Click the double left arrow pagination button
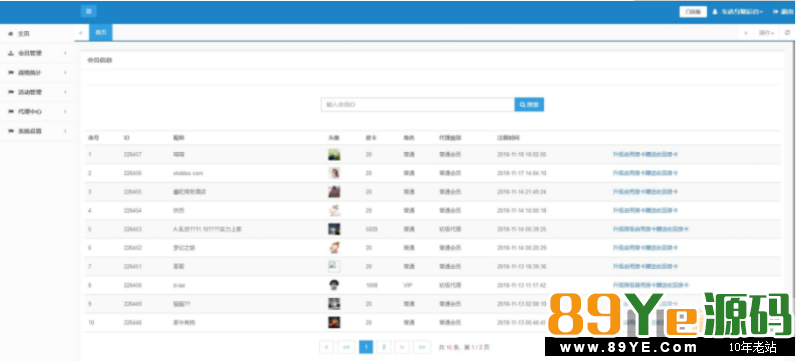 (346, 347)
